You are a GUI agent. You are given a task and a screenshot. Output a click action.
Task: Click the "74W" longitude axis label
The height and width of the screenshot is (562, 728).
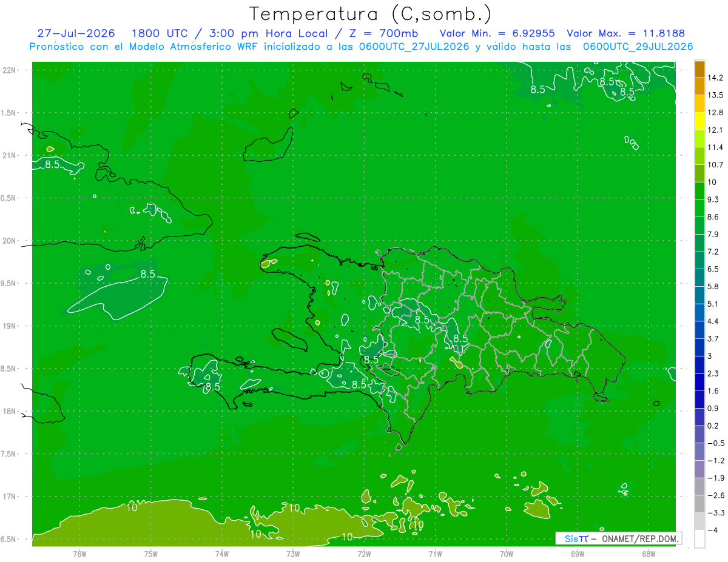tap(222, 554)
